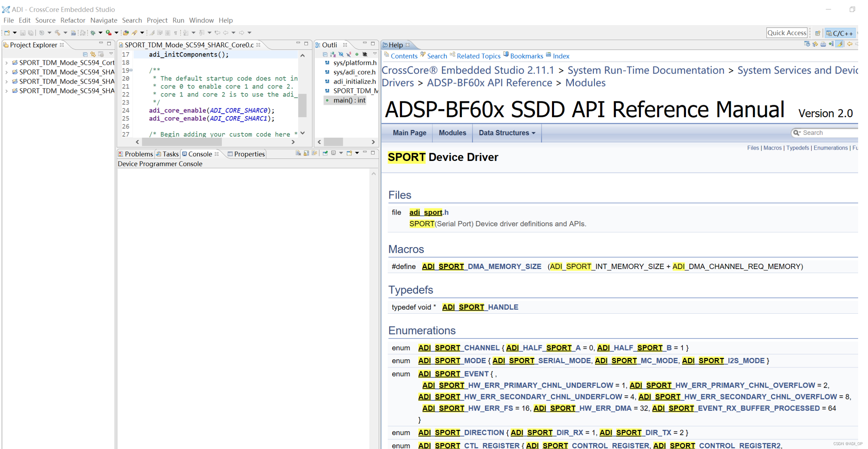The width and height of the screenshot is (868, 449).
Task: Open the Modules tab in Help page
Action: tap(452, 133)
